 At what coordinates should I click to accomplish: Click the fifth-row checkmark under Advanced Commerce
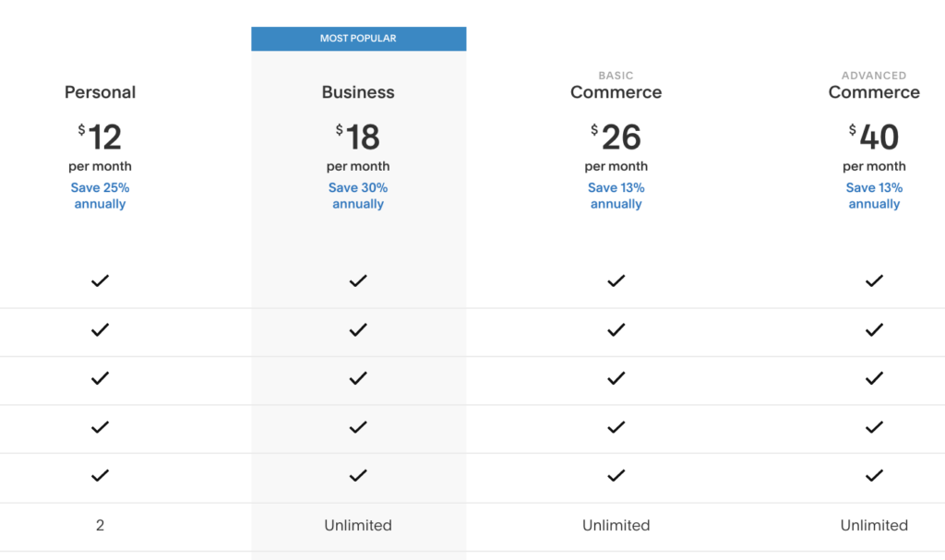pyautogui.click(x=874, y=476)
